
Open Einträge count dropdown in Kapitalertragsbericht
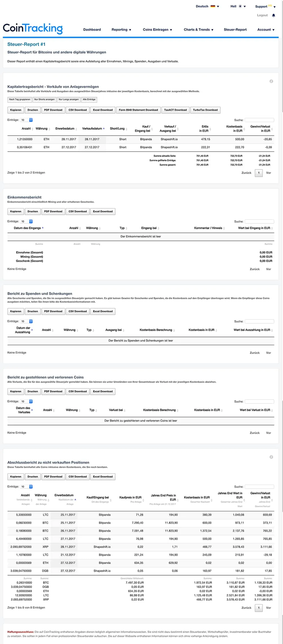(27, 120)
